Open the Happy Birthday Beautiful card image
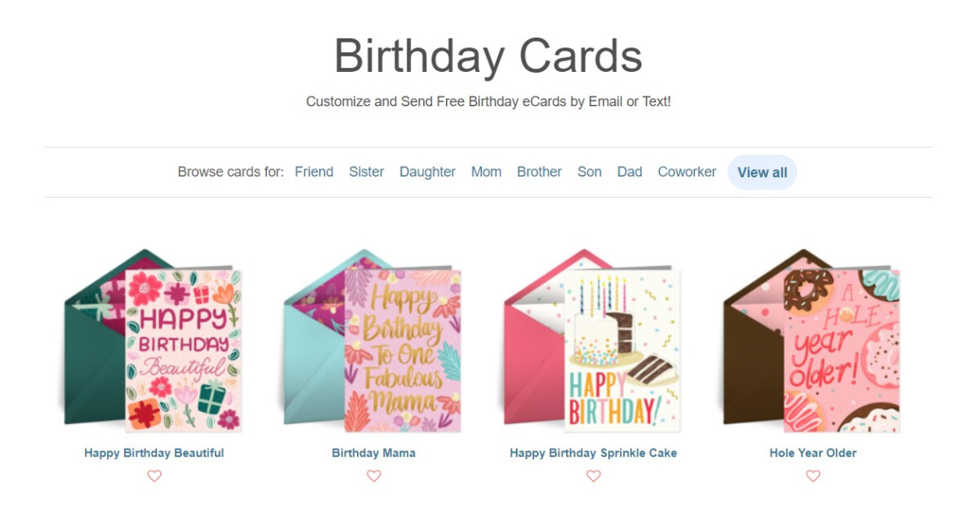Screen dimensions: 980x514 [154, 341]
